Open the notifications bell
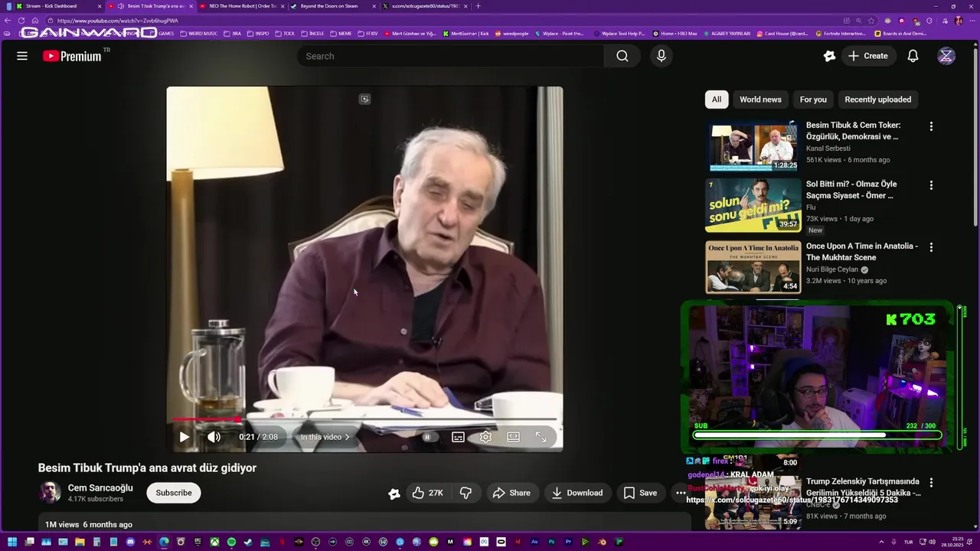Viewport: 980px width, 551px height. tap(913, 56)
